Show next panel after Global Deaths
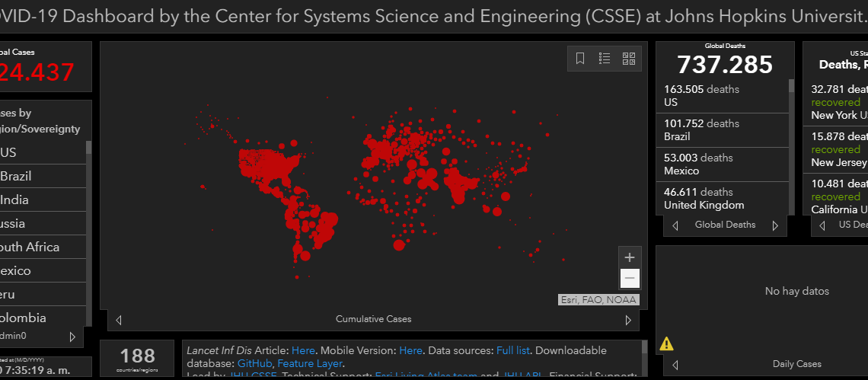 pyautogui.click(x=775, y=225)
